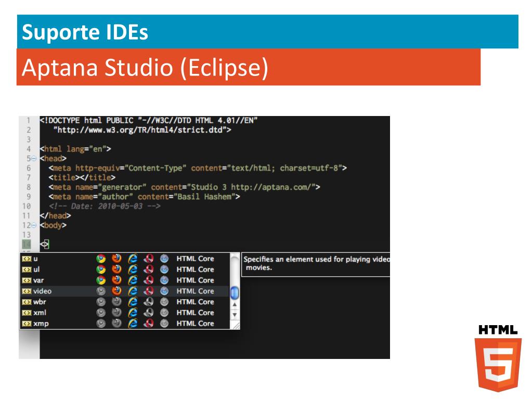Select the 'u' autocomplete suggestion
The width and height of the screenshot is (532, 399).
(x=125, y=259)
